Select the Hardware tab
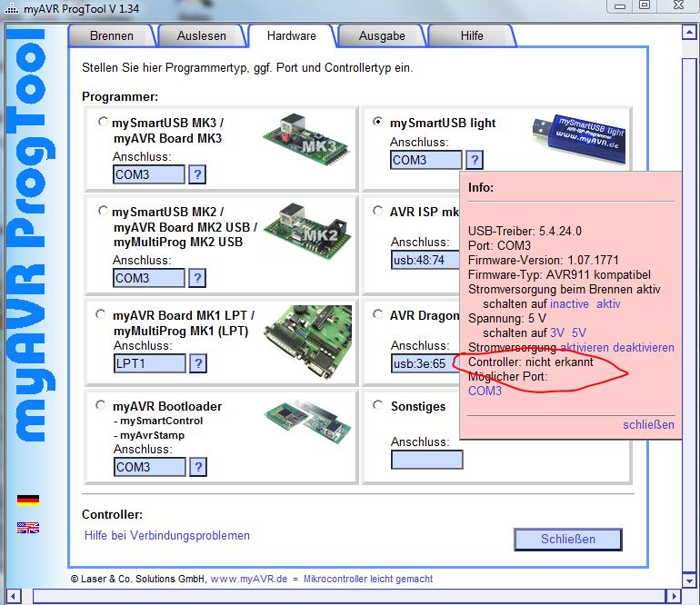Image resolution: width=700 pixels, height=605 pixels. (x=291, y=35)
